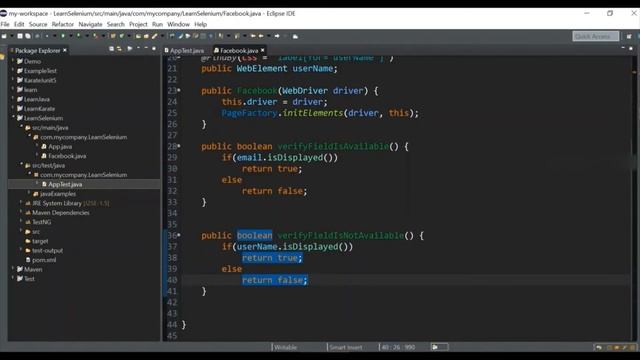
Task: Collapse All in Package Explorer toolbar
Action: pyautogui.click(x=111, y=49)
